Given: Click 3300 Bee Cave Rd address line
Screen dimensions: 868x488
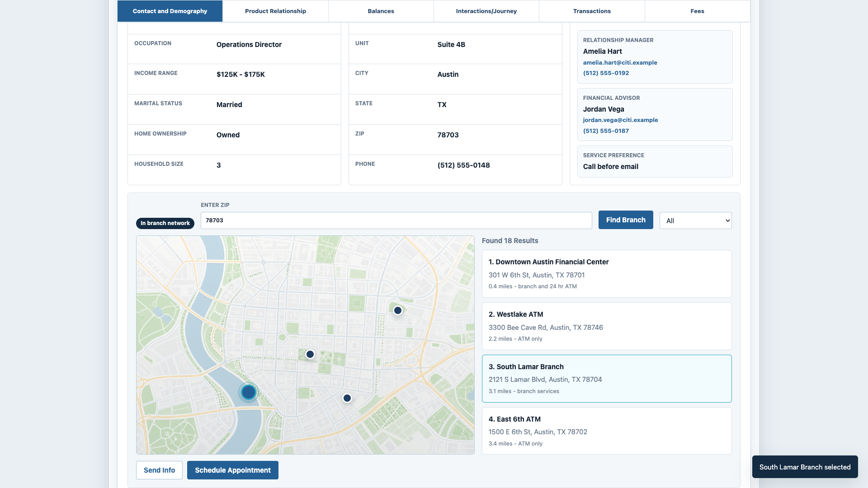Looking at the screenshot, I should click(x=546, y=327).
